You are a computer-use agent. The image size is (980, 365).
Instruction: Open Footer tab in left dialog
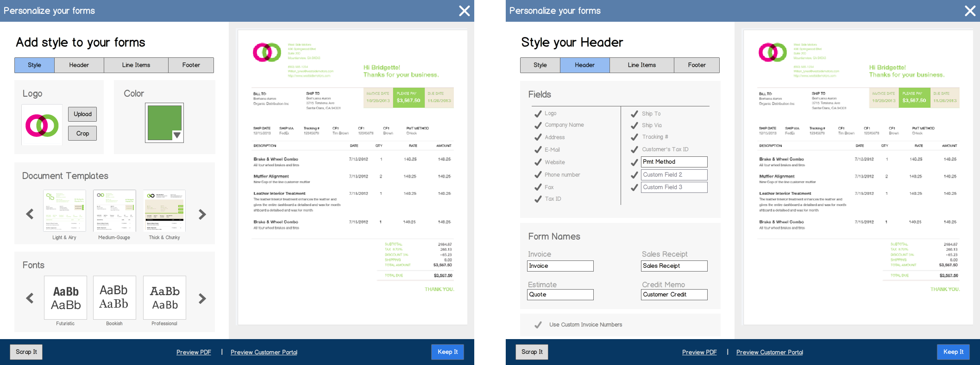(191, 65)
